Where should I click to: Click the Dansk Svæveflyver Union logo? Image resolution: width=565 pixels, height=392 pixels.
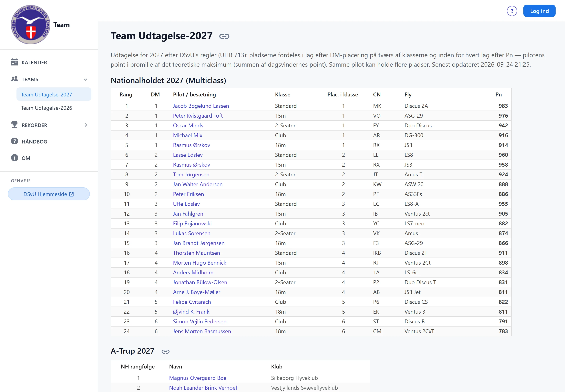point(30,24)
